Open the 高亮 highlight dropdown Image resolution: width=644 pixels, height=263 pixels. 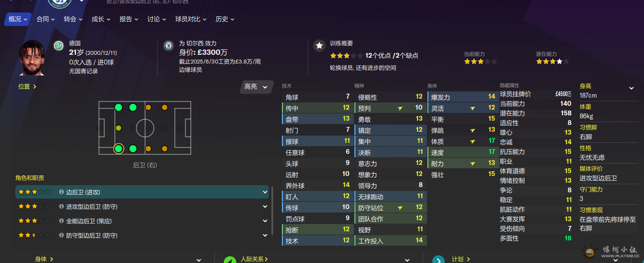click(x=256, y=87)
